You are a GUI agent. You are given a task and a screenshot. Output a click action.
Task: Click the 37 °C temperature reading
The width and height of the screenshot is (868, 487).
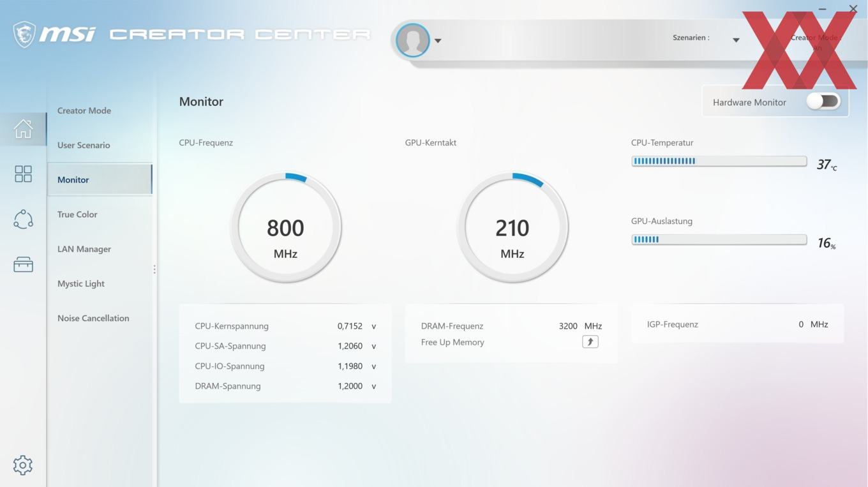coord(827,165)
